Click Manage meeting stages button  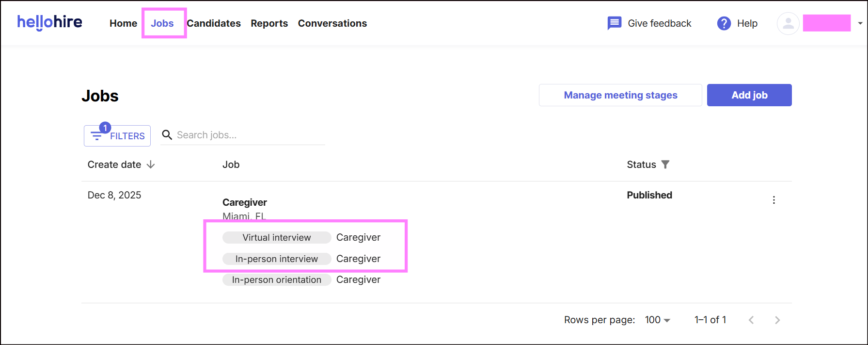pyautogui.click(x=620, y=95)
